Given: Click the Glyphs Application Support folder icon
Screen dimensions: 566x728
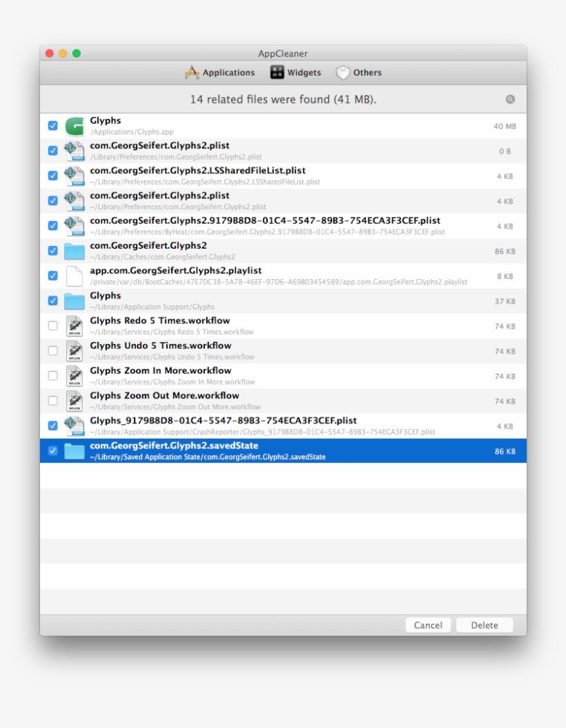Looking at the screenshot, I should [x=74, y=301].
